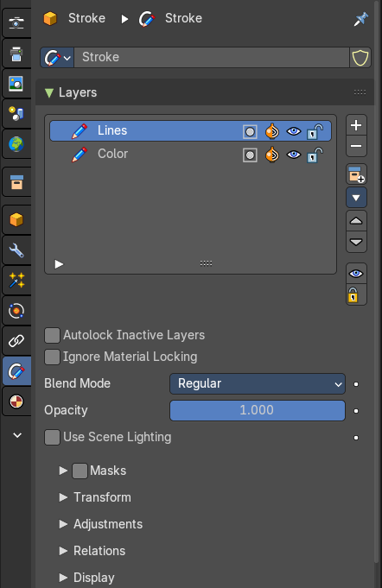Click the Layers panel drag grip
382x588 pixels.
[360, 92]
